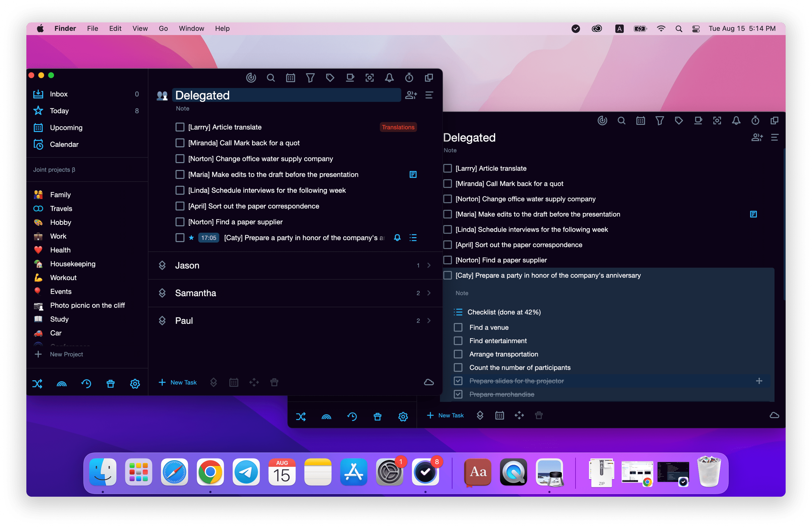Click the rainbow icon in front sidebar footer
Image resolution: width=812 pixels, height=527 pixels.
coord(62,384)
